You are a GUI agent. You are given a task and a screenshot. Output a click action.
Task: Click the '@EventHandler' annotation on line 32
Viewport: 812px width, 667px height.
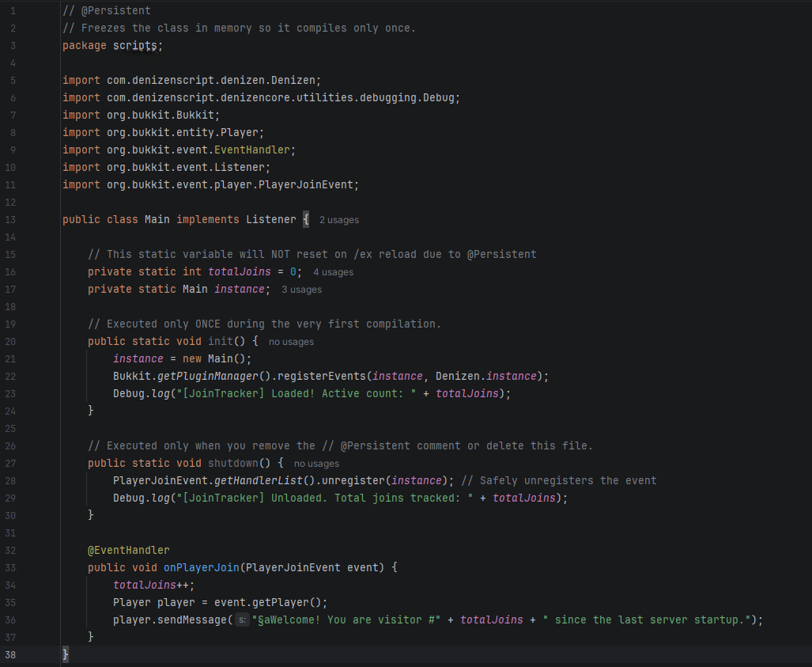128,551
